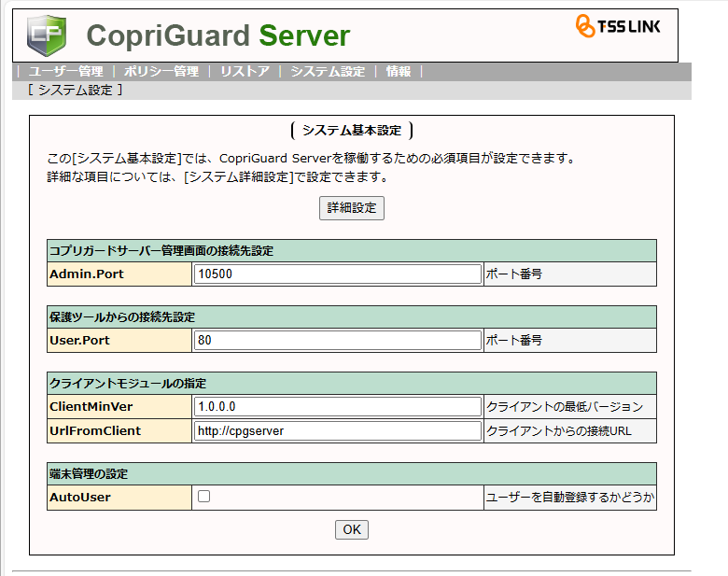
Task: Open the リストア menu
Action: point(245,72)
